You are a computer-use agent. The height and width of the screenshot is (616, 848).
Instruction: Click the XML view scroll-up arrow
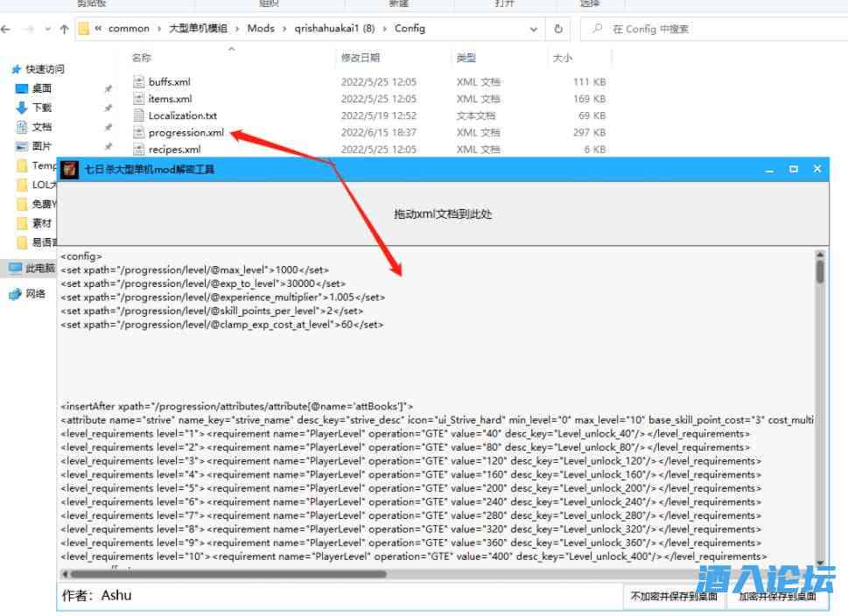(x=820, y=255)
